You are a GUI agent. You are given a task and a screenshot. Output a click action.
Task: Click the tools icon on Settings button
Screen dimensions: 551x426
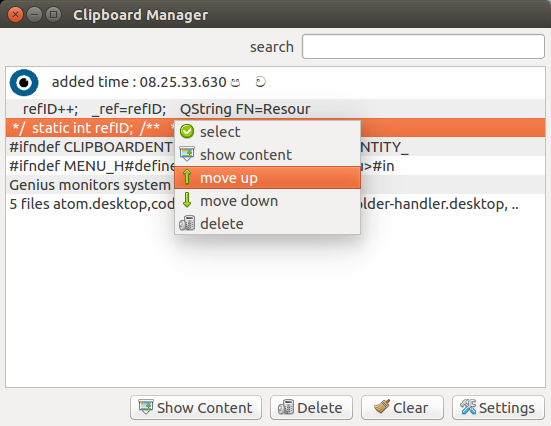[468, 407]
